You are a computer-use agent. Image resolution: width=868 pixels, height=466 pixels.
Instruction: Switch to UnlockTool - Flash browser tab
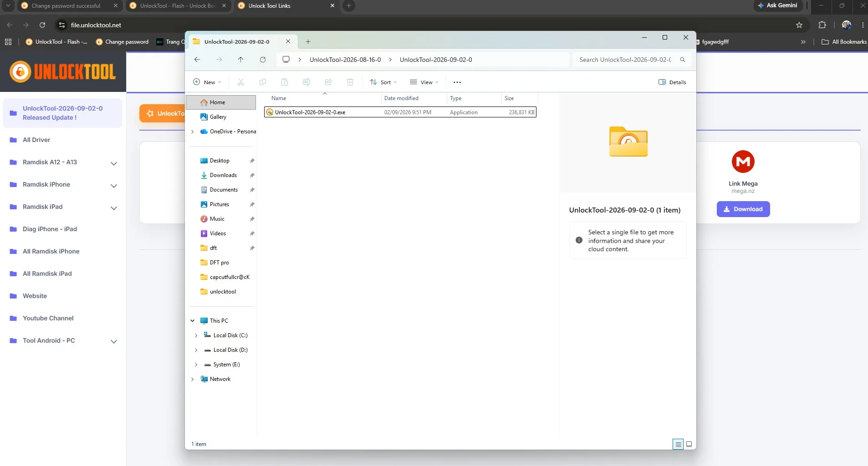[178, 6]
